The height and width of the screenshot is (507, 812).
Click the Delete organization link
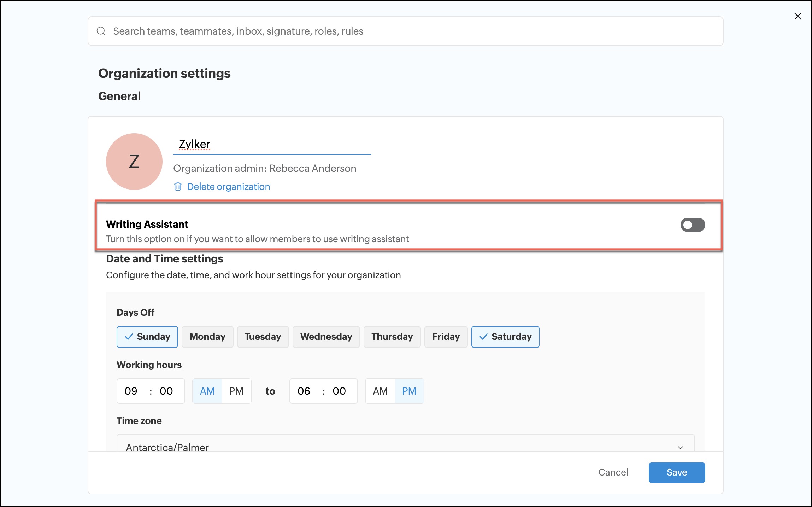pyautogui.click(x=228, y=187)
